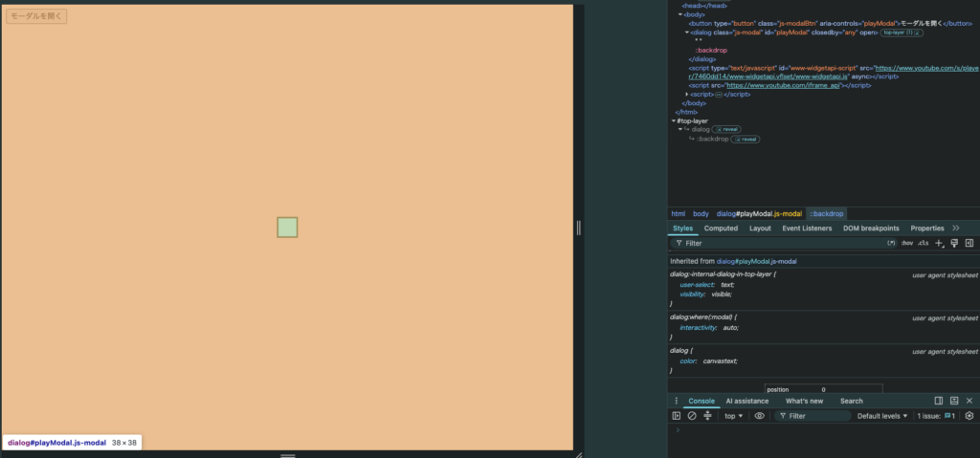This screenshot has height=458, width=980.
Task: Toggle element state with :hov
Action: pyautogui.click(x=907, y=243)
